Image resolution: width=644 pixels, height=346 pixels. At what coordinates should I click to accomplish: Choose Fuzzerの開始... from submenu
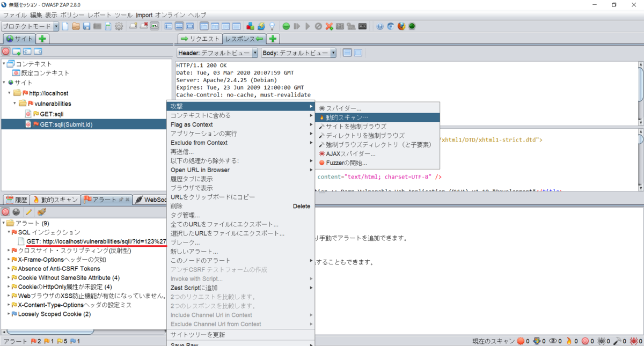(377, 163)
